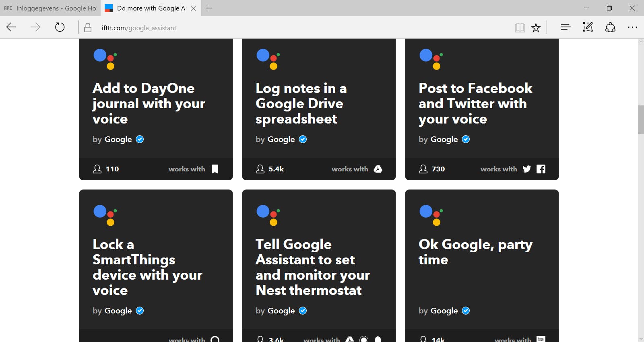Click 'works with' on the spreadsheet card
Viewport: 644px width, 342px height.
coord(350,169)
